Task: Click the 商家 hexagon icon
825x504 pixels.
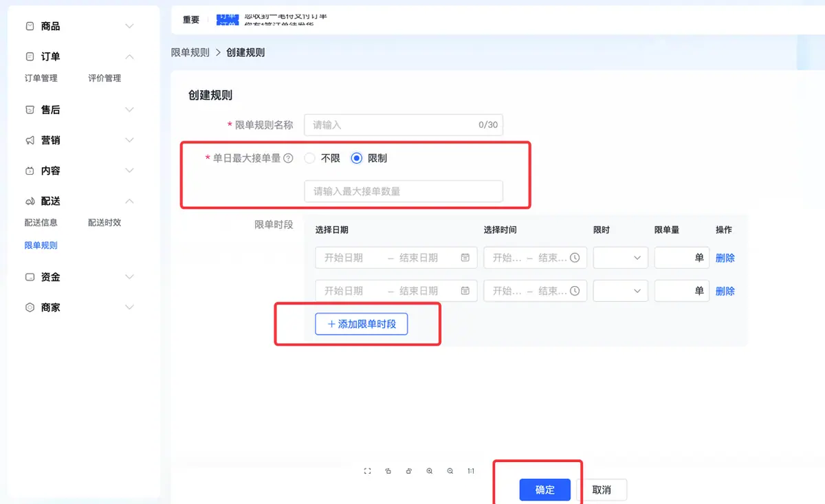Action: coord(30,307)
